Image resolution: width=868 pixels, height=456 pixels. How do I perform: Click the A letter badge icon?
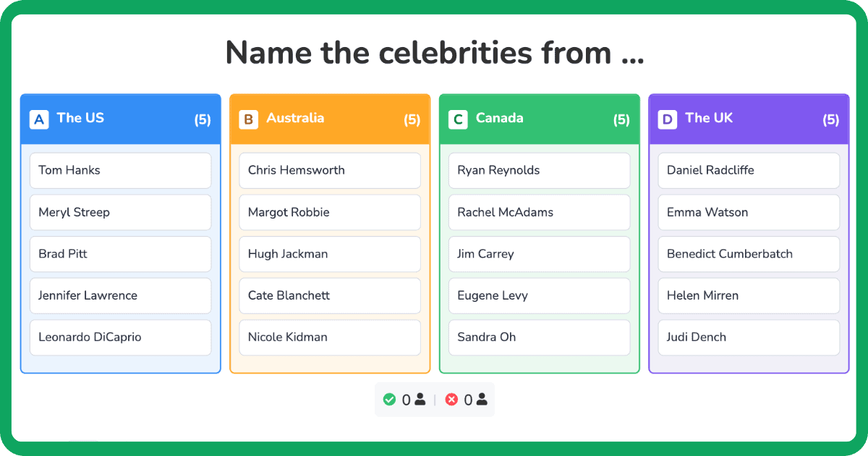(39, 119)
